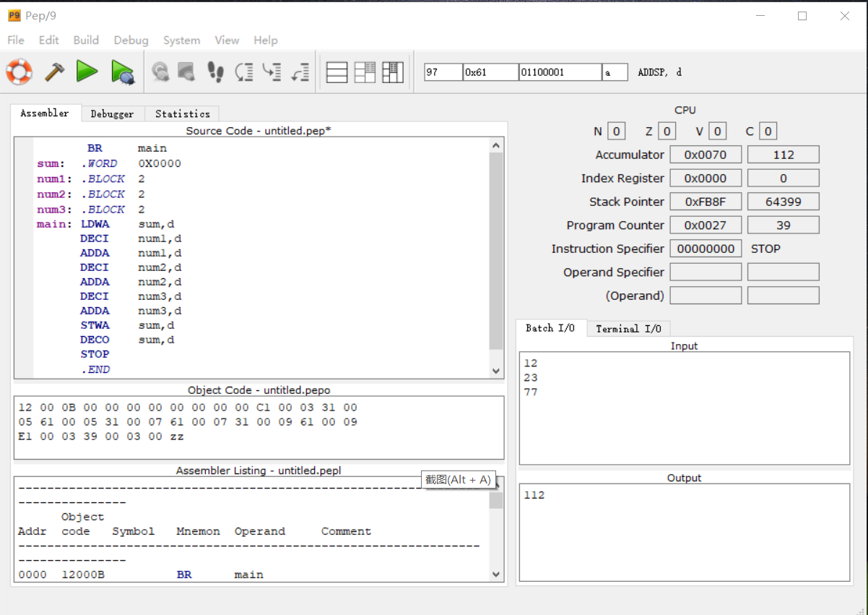Toggle the N status bit box
This screenshot has height=615, width=868.
tap(616, 132)
